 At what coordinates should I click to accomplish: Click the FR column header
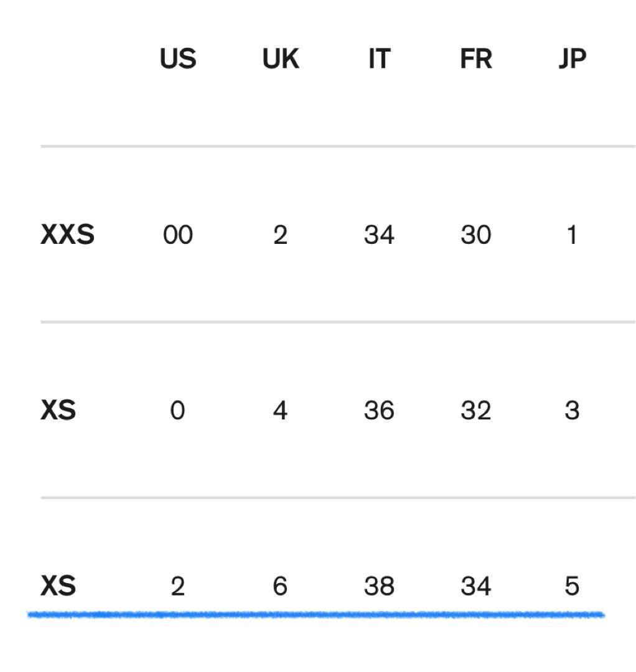tap(475, 58)
